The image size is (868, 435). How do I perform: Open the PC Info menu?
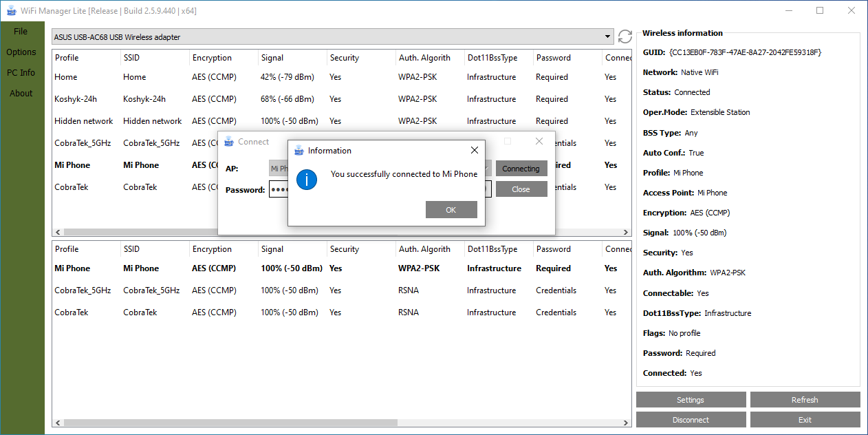pos(21,73)
